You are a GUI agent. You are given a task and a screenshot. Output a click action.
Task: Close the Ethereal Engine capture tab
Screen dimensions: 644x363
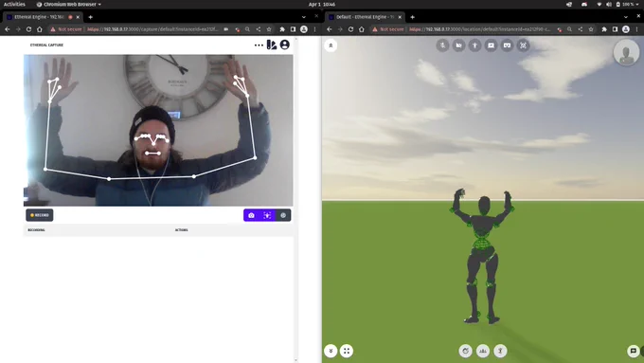point(78,17)
